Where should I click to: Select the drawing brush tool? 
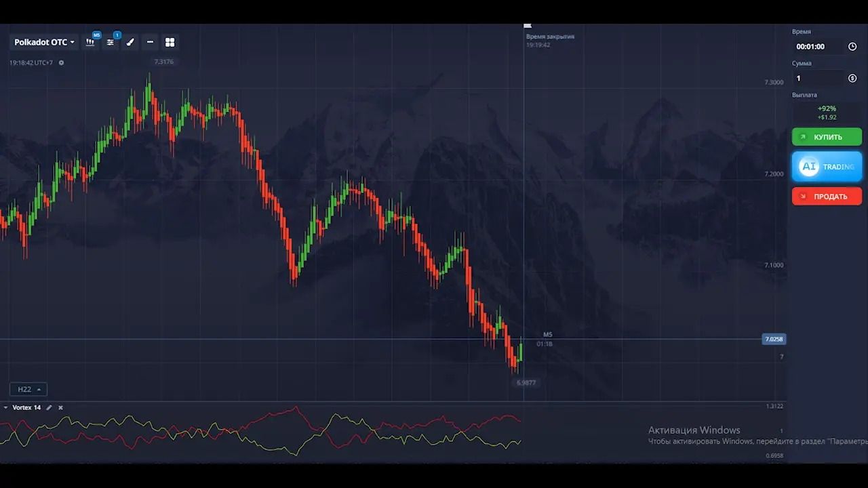[x=130, y=42]
